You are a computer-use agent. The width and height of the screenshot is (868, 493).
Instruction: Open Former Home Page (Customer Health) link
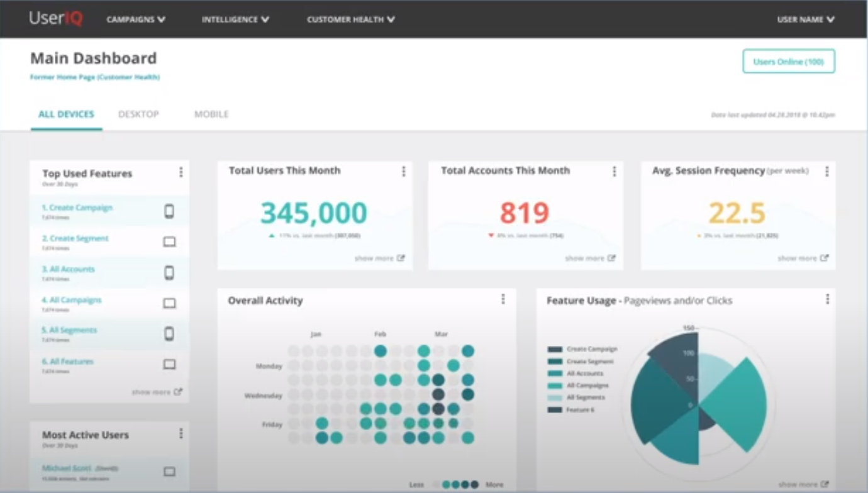[95, 77]
